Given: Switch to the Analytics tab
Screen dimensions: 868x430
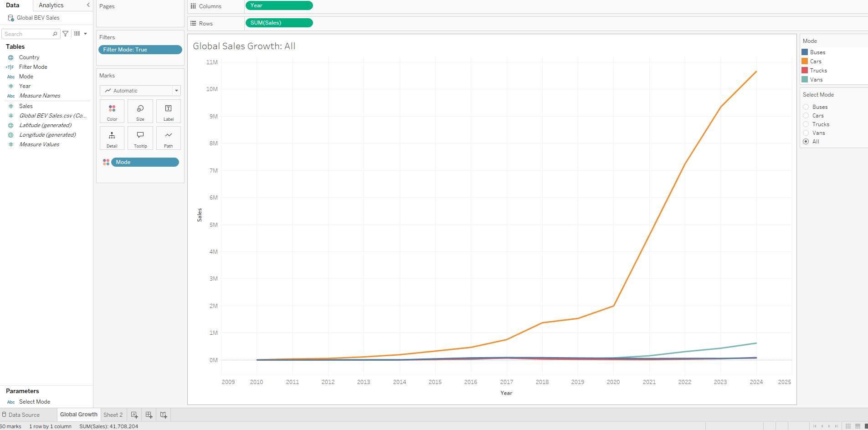Looking at the screenshot, I should [x=51, y=5].
